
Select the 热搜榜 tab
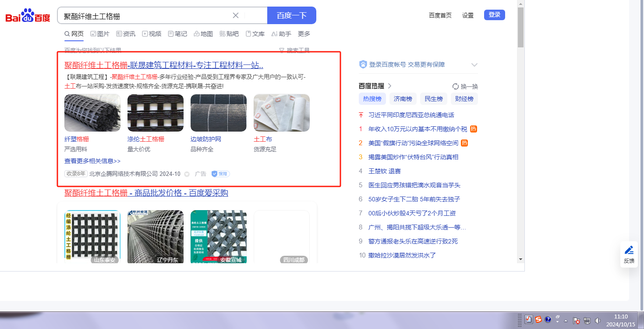click(x=372, y=99)
